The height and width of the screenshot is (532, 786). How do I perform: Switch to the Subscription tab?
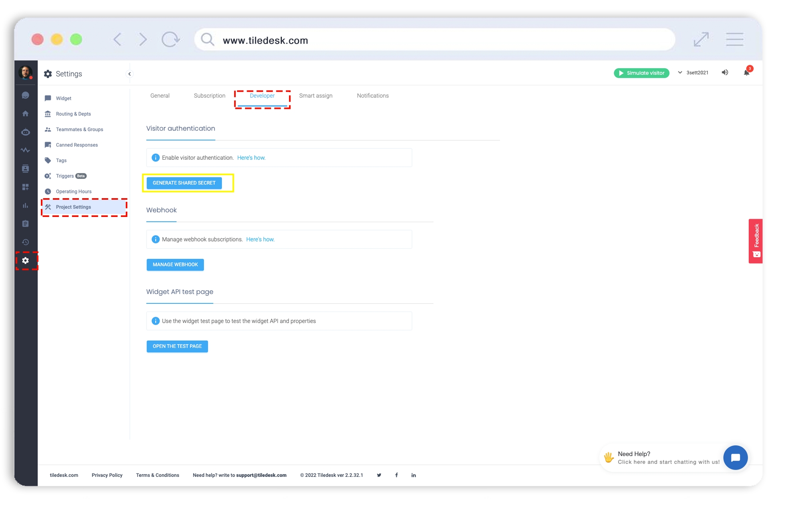(x=209, y=96)
